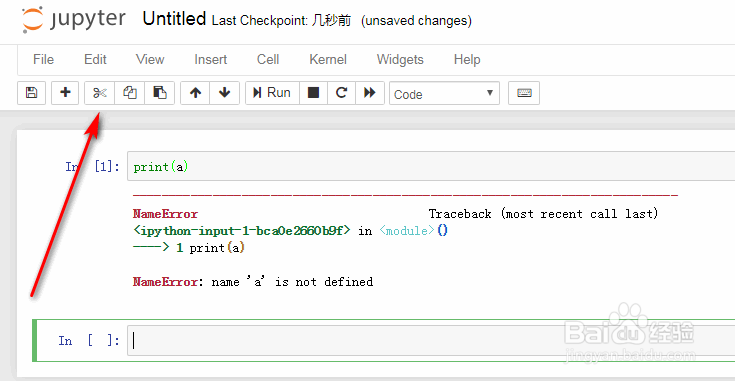The image size is (735, 381).
Task: Click the 'name 'a' is not defined' message
Action: coord(292,282)
